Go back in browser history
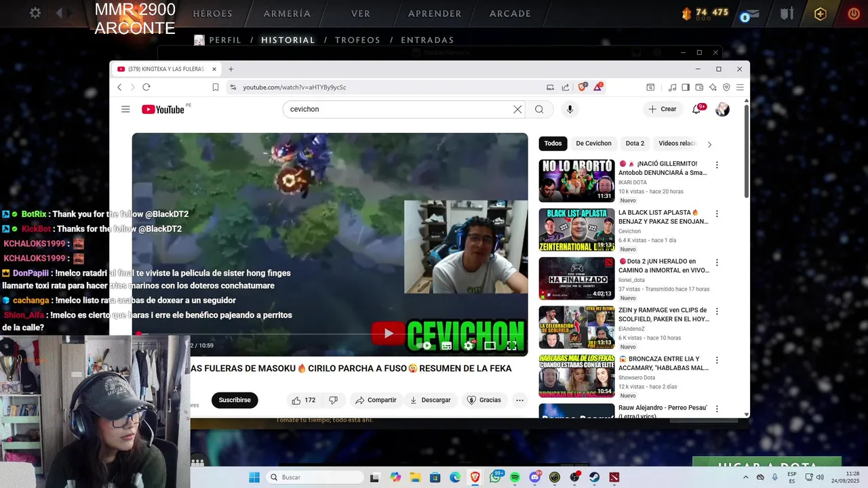 [119, 87]
